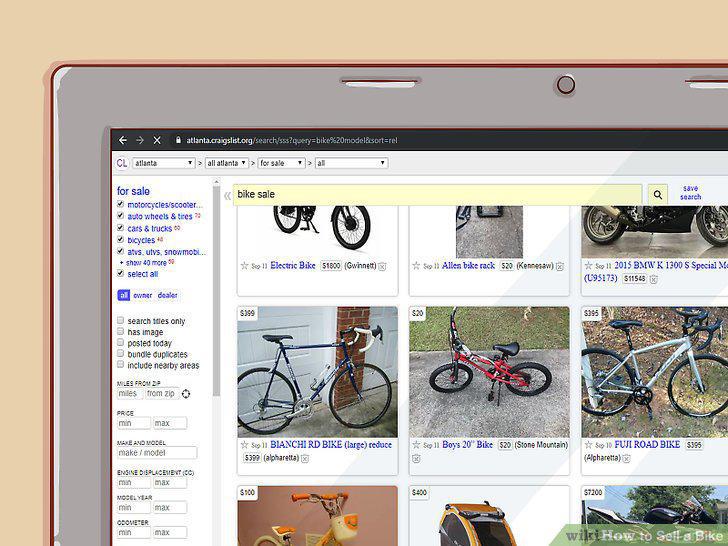Uncheck cars & trucks category
The image size is (728, 546).
(120, 228)
